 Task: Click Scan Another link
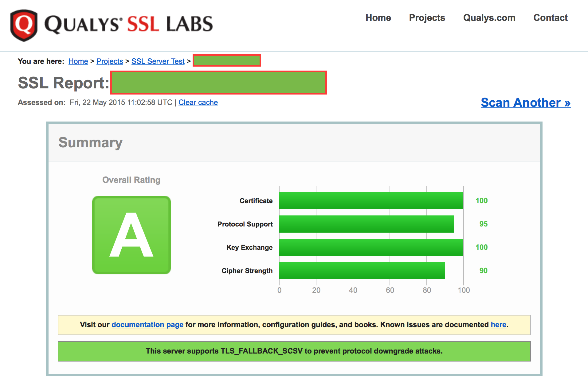[525, 103]
